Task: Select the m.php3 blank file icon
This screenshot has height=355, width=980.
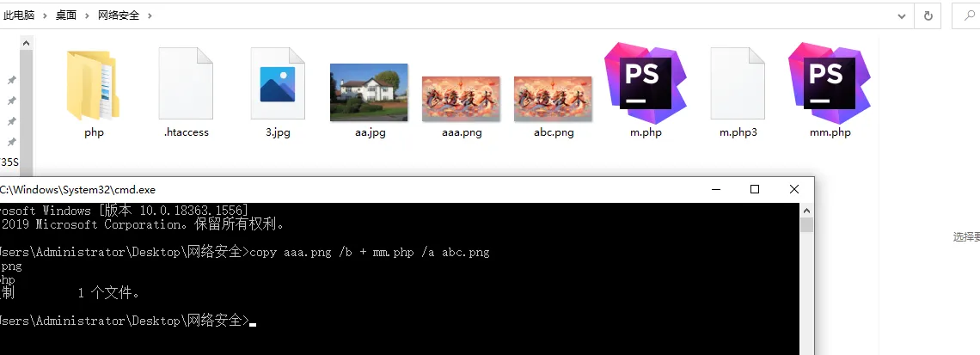Action: [x=738, y=83]
